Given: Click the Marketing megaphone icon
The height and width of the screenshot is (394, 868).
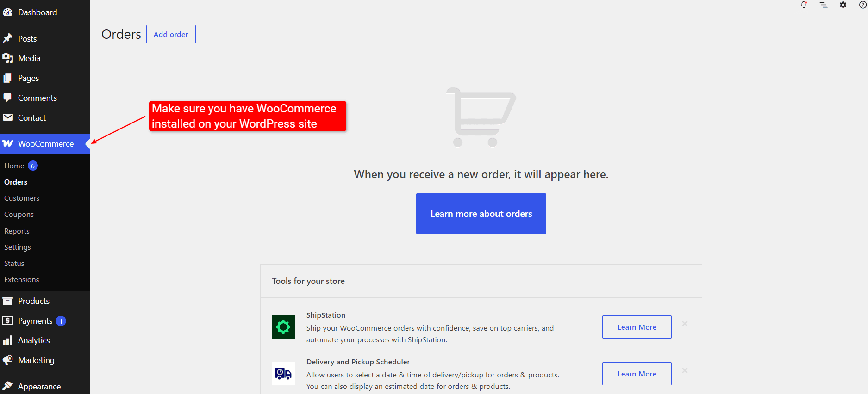Looking at the screenshot, I should click(x=7, y=360).
